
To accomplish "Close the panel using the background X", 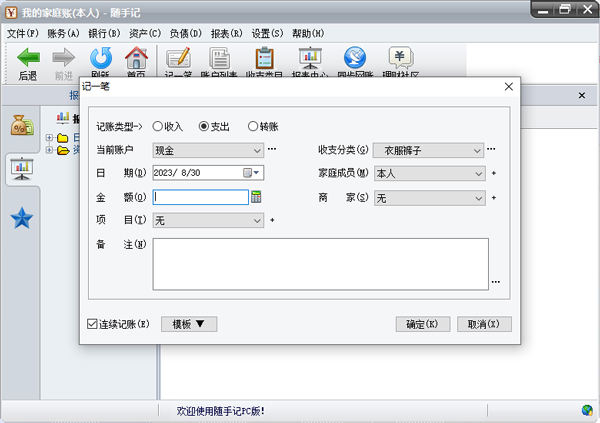I will coord(582,95).
